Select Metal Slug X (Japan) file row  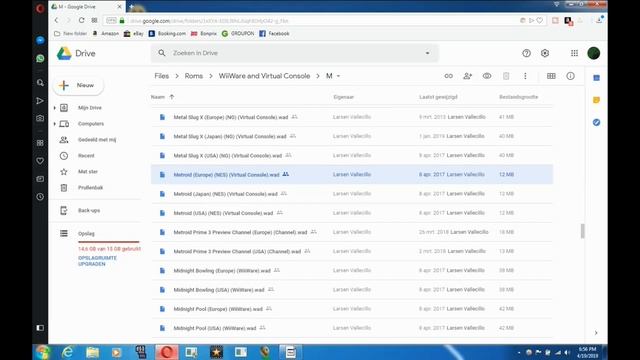tap(352, 136)
